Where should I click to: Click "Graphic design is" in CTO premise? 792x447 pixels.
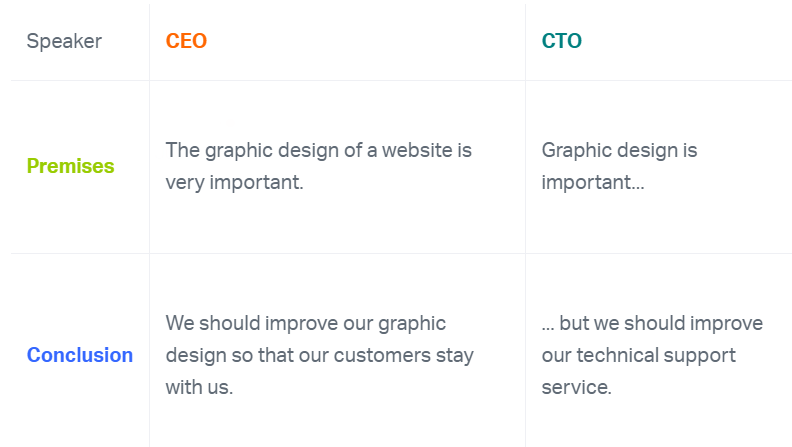(619, 150)
